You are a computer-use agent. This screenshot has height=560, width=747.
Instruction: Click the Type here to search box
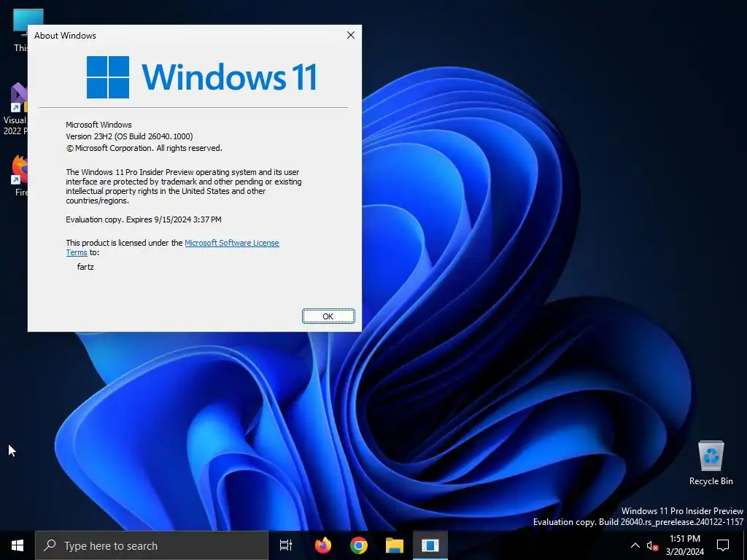tap(152, 545)
